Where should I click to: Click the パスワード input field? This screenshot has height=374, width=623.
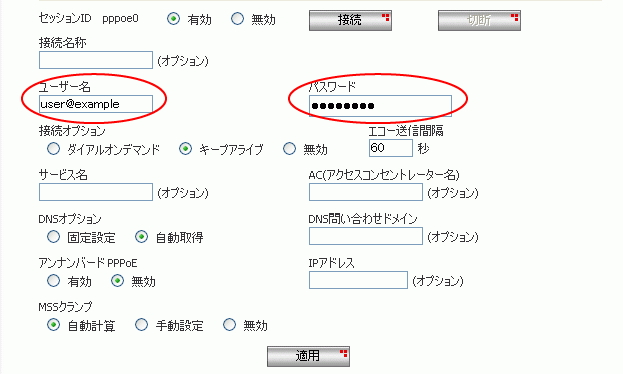coord(380,106)
